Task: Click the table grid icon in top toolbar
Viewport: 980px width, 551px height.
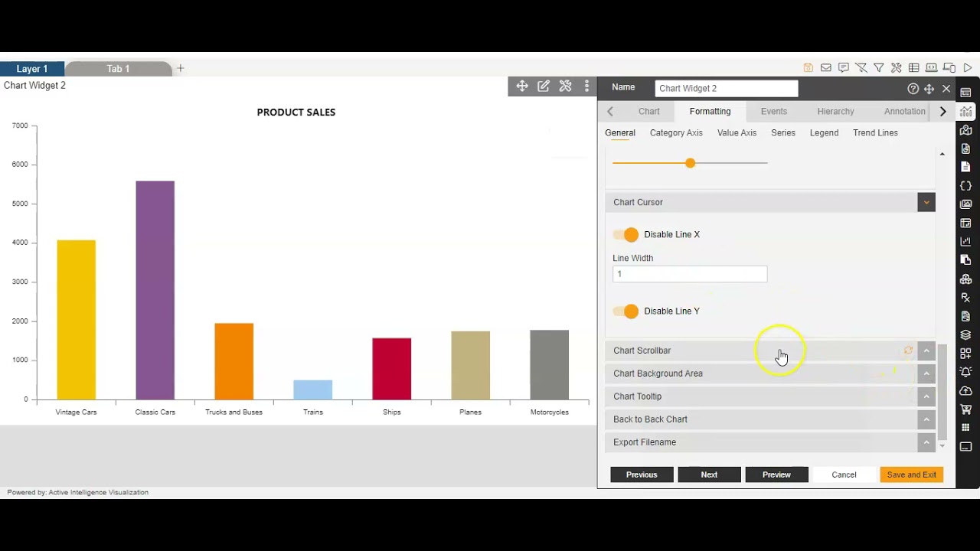Action: coord(914,68)
